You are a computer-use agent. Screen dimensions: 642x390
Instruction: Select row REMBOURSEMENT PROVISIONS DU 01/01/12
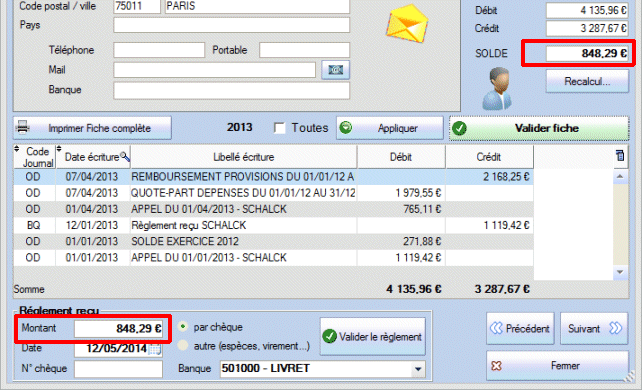click(x=274, y=177)
